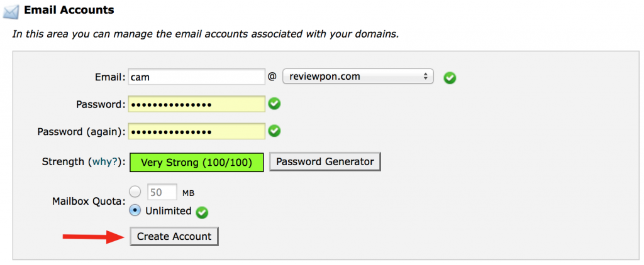Click the red arrow pointing to Create Account
Viewport: 644px width, 265px height.
[91, 237]
